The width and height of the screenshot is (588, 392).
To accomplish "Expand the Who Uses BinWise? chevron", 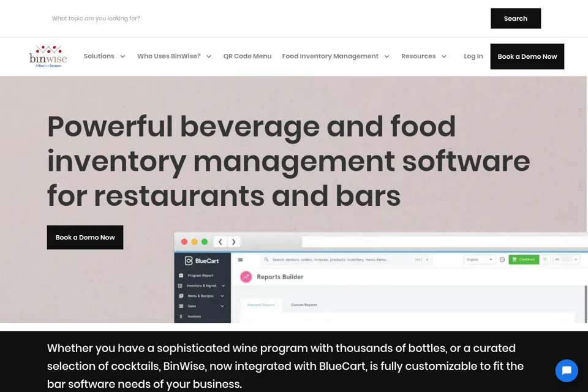I will pos(209,56).
